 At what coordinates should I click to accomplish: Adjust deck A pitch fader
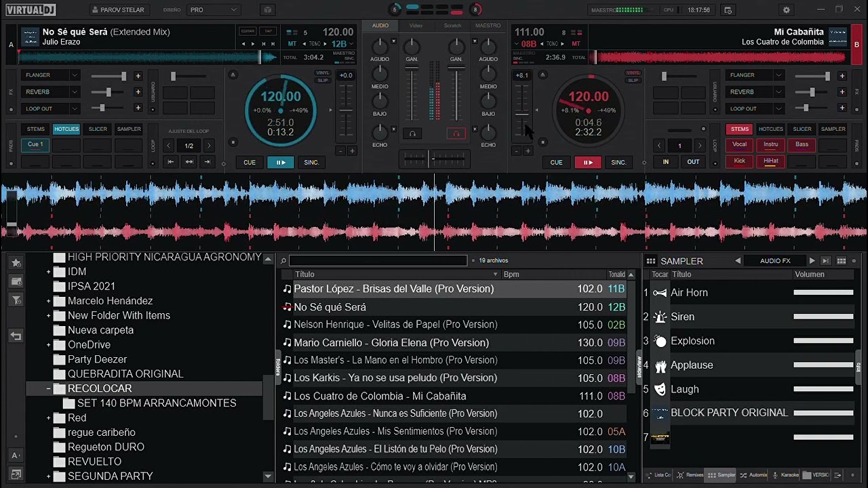tap(346, 108)
